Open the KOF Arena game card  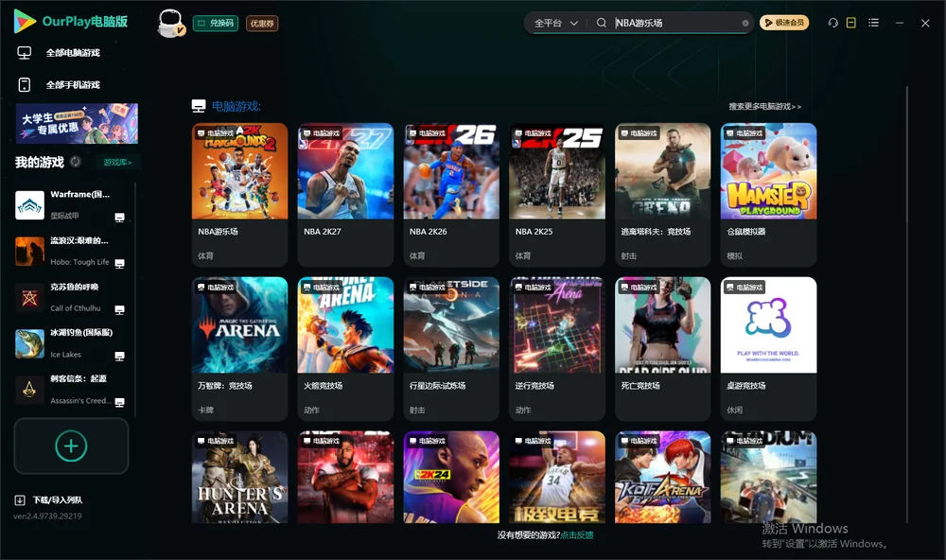[x=662, y=477]
